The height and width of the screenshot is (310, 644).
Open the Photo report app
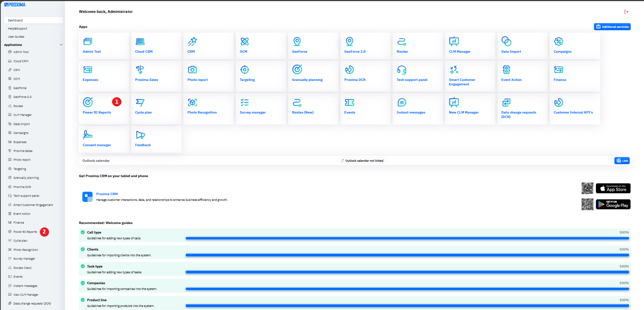(x=208, y=75)
